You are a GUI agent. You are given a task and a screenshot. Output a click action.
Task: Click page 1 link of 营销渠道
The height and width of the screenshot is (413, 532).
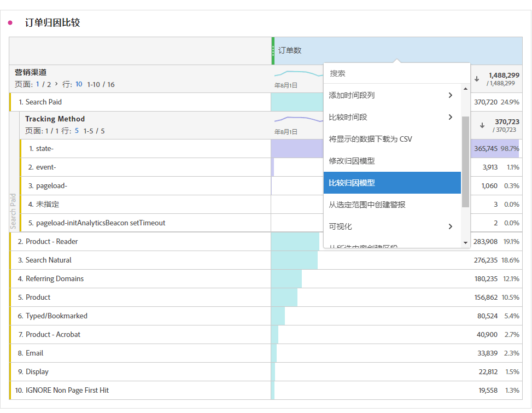pos(38,84)
